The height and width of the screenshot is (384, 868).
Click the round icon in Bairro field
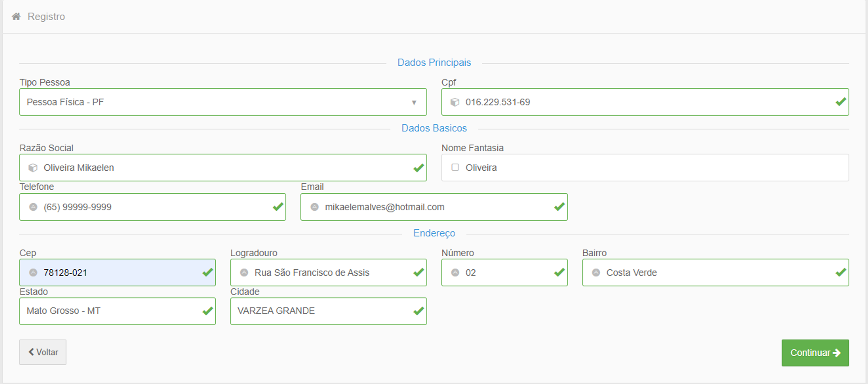596,273
